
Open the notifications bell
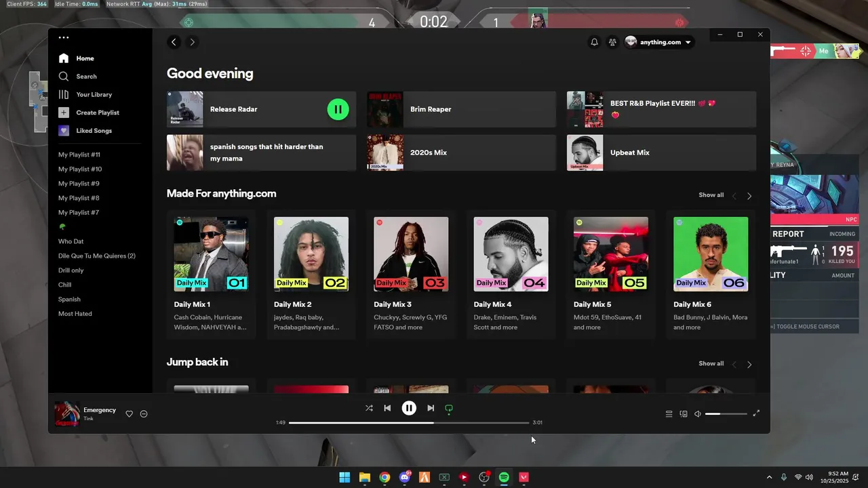coord(594,42)
